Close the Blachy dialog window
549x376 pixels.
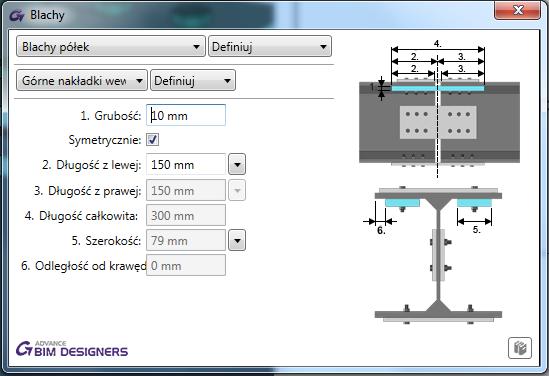[x=517, y=10]
